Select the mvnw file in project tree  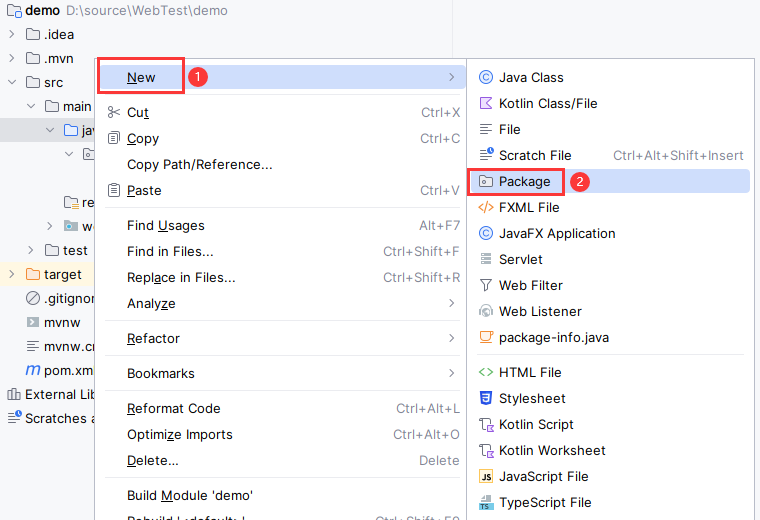tap(61, 323)
